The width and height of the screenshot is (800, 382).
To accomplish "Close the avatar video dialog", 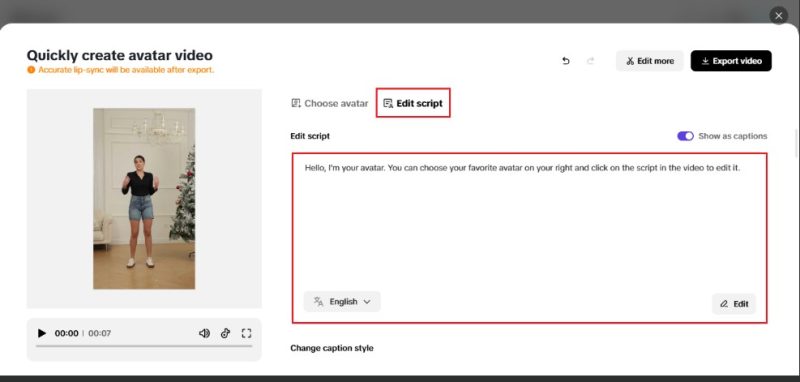I will point(779,16).
